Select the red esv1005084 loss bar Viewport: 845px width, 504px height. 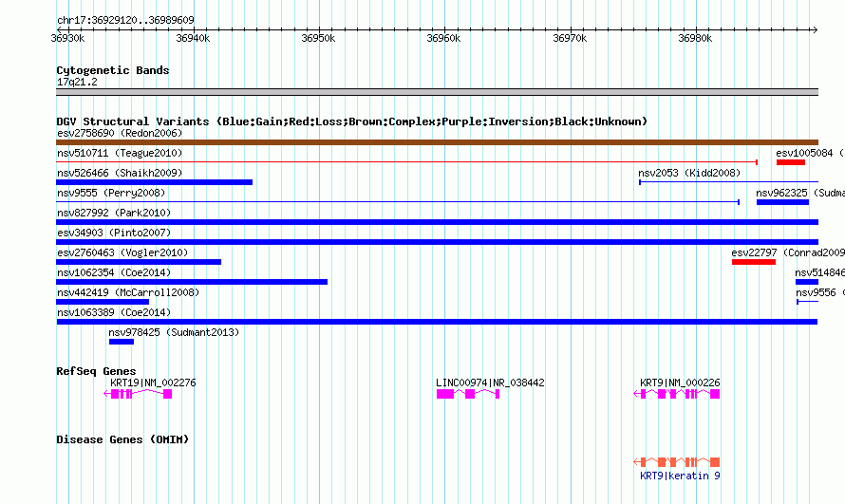coord(791,162)
